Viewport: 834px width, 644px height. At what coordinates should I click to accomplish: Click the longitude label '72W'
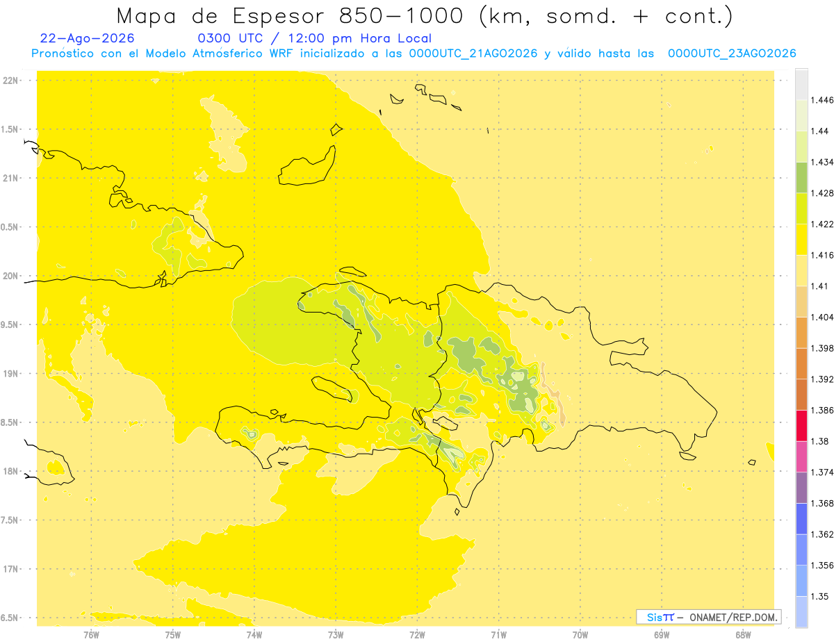point(417,635)
